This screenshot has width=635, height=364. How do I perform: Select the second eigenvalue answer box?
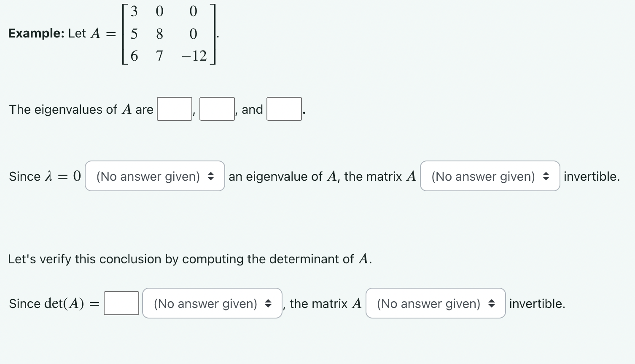[217, 109]
